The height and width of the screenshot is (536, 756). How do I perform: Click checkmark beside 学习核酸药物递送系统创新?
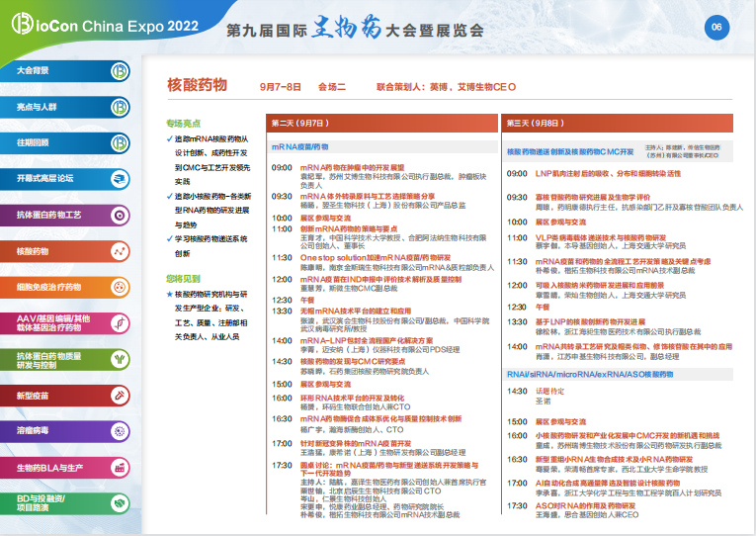[170, 239]
